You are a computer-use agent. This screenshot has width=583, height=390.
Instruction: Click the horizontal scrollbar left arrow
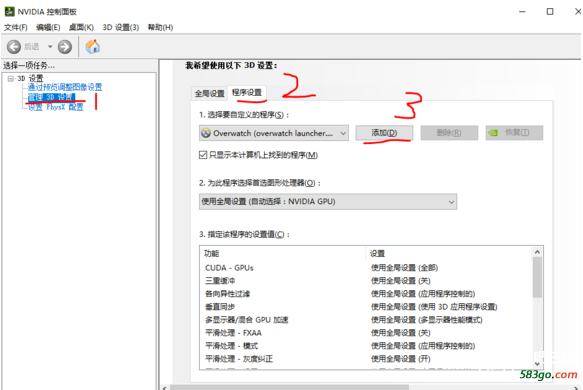point(165,388)
